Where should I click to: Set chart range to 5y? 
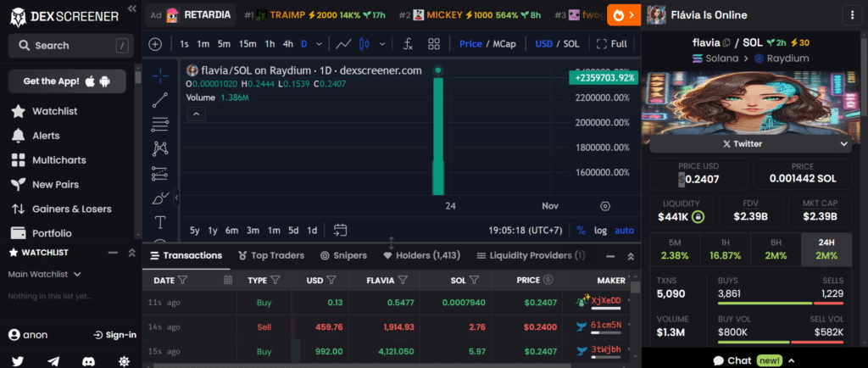pyautogui.click(x=194, y=230)
